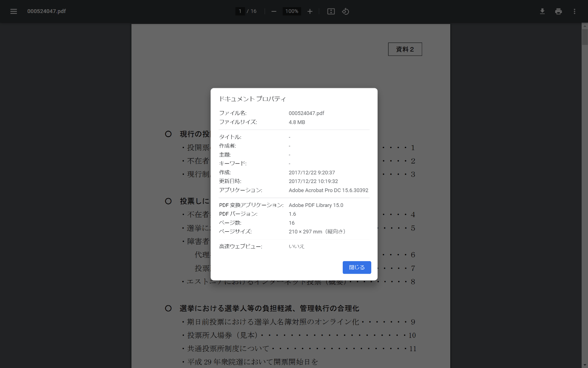Click the 高速ウェブビュー label
Viewport: 588px width, 368px height.
tap(241, 246)
